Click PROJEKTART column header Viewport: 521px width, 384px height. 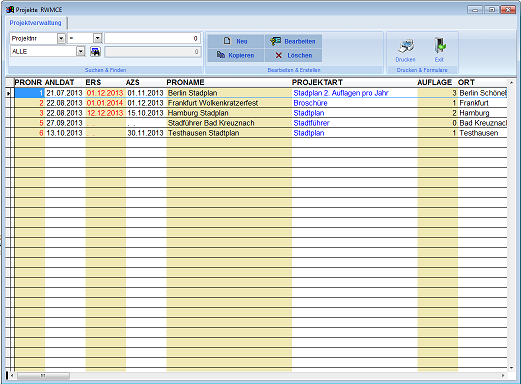pos(317,82)
